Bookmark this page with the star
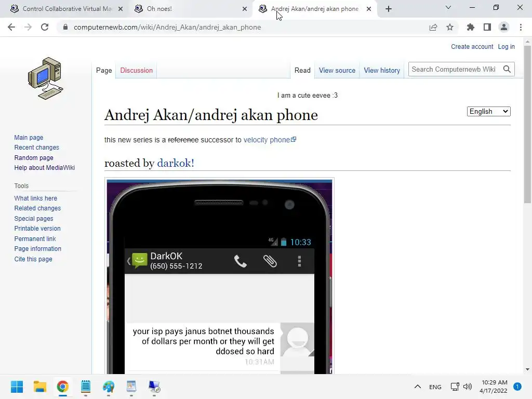The image size is (532, 399). coord(449,27)
